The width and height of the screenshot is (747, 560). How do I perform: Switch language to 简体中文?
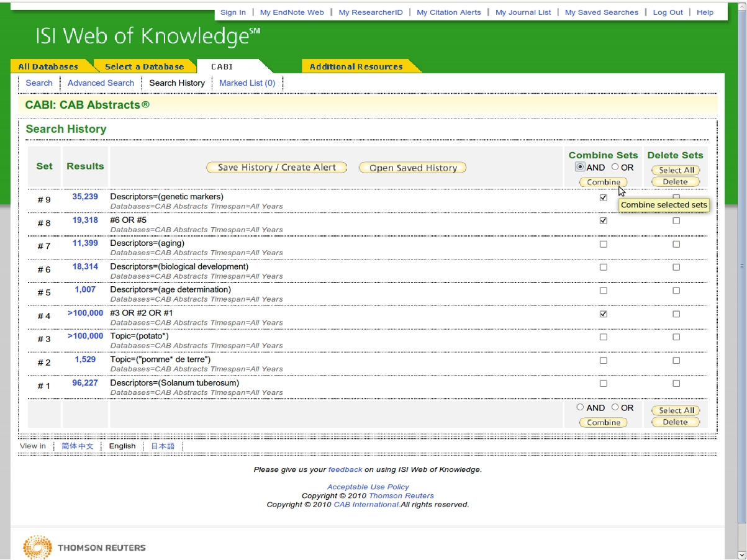(78, 446)
